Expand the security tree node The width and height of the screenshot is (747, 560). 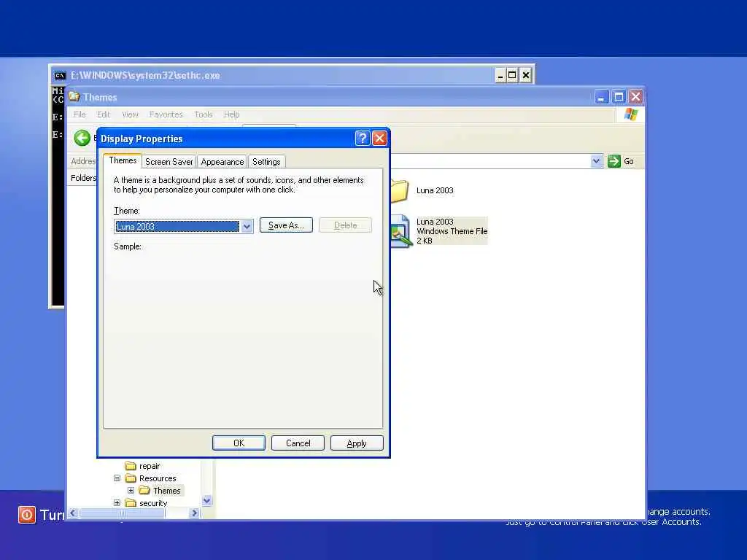[117, 503]
